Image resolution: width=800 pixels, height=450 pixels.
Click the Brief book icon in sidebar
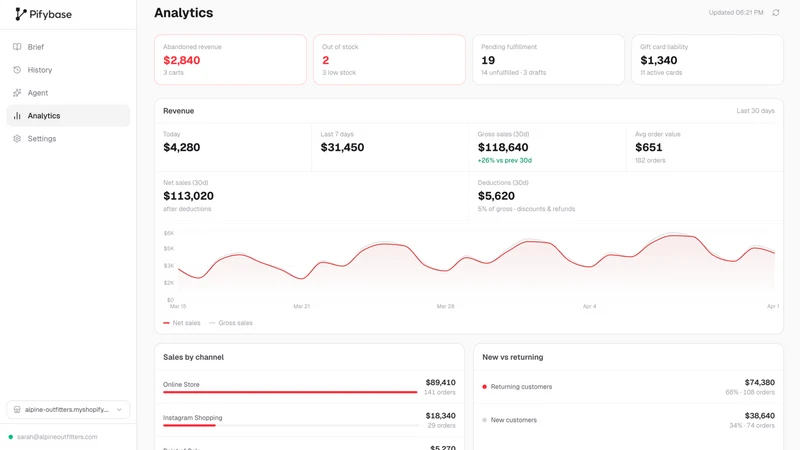(x=17, y=47)
